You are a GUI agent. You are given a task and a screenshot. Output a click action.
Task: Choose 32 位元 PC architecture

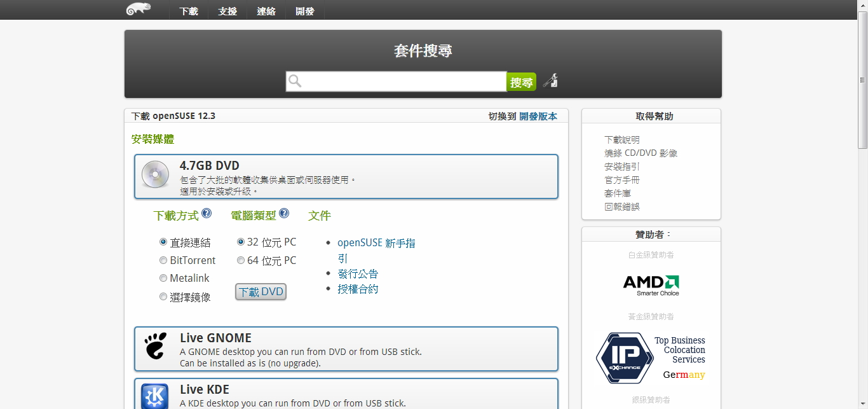tap(241, 242)
